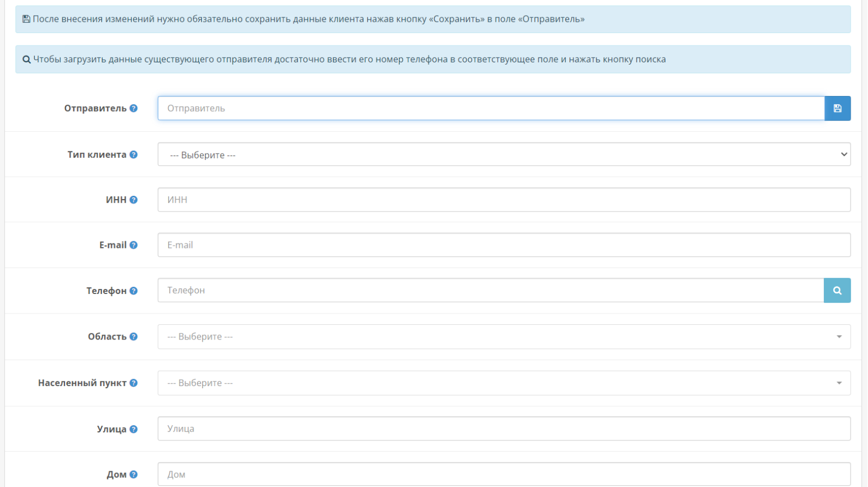Viewport: 868px width, 487px height.
Task: Click help icon next to E-mail label
Action: [133, 245]
